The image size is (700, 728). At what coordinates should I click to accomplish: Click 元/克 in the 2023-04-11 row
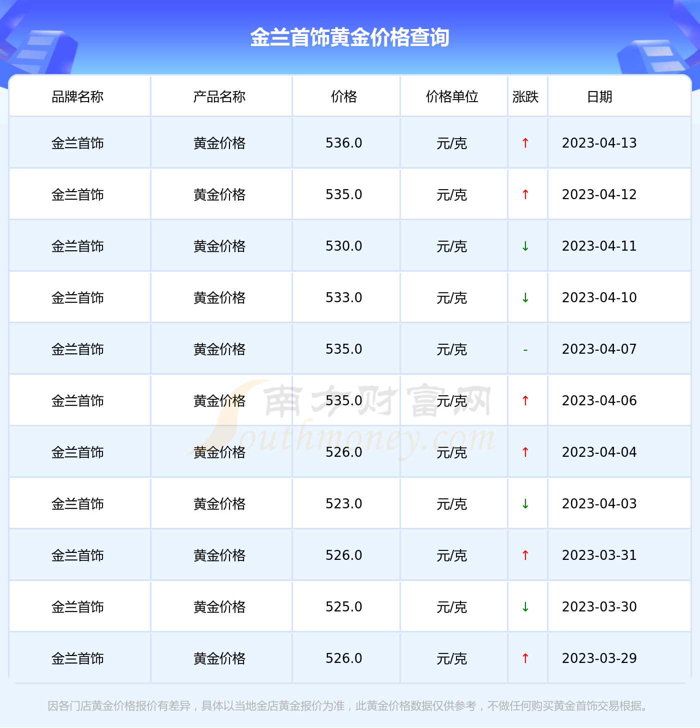pyautogui.click(x=452, y=246)
